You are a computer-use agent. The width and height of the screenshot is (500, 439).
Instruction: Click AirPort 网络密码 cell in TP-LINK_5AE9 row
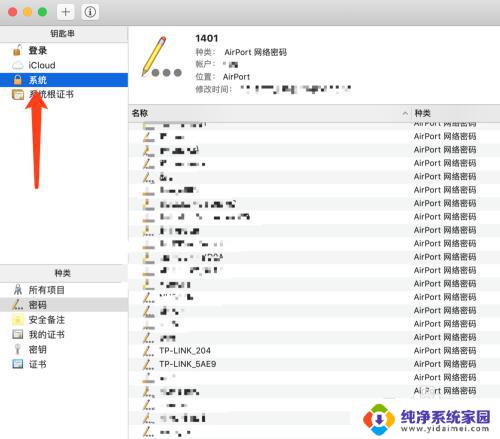point(445,364)
